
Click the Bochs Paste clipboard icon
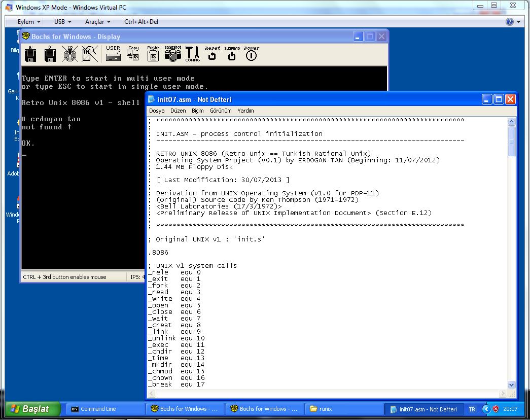pyautogui.click(x=153, y=53)
